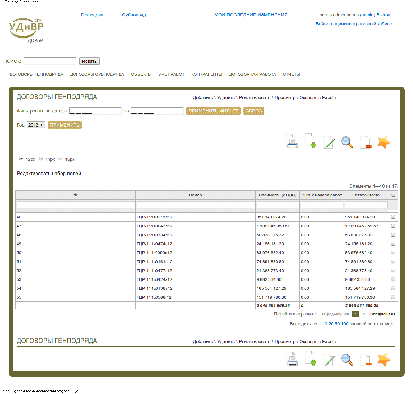Click the action icon of row 51
Image resolution: width=413 pixels, height=394 pixels.
[393, 262]
